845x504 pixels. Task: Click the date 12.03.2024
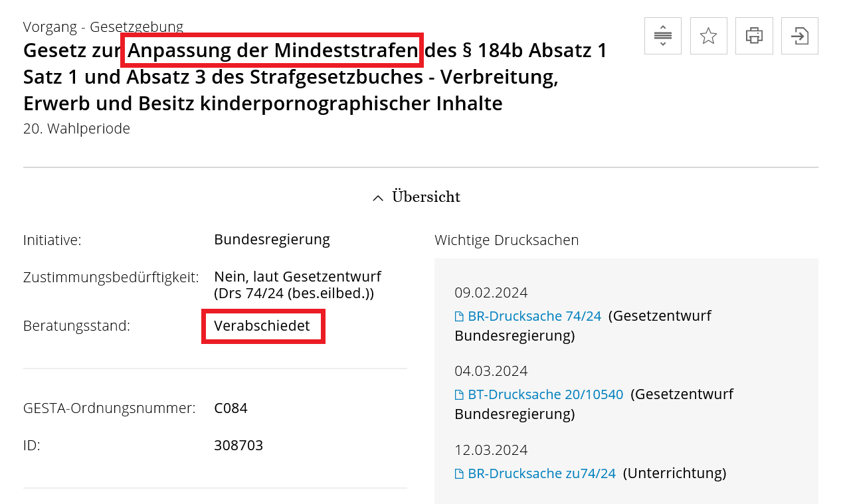point(491,450)
